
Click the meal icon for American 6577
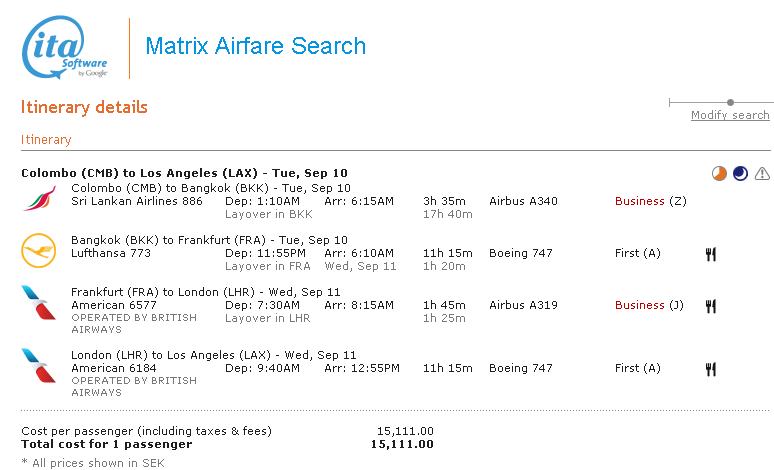[x=711, y=306]
